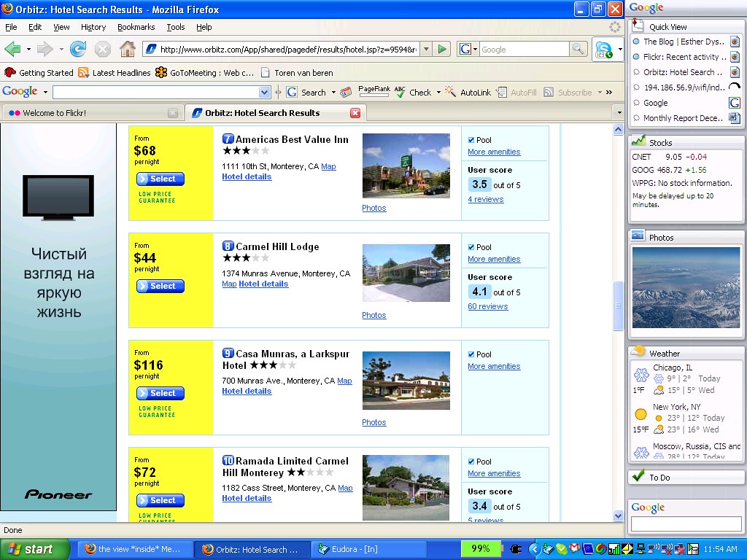
Task: Open Check spelling dropdown arrow
Action: [438, 93]
